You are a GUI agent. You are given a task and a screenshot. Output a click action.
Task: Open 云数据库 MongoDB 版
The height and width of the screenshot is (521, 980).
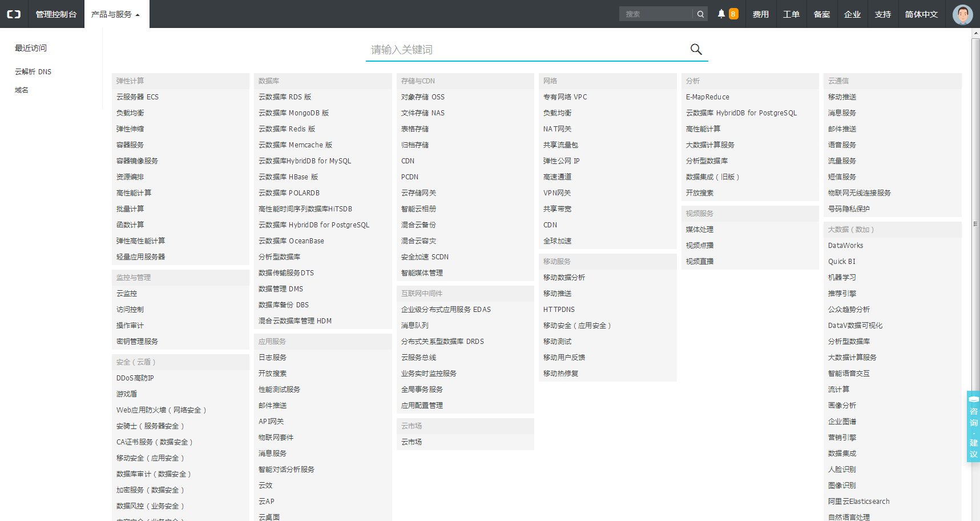pos(294,113)
